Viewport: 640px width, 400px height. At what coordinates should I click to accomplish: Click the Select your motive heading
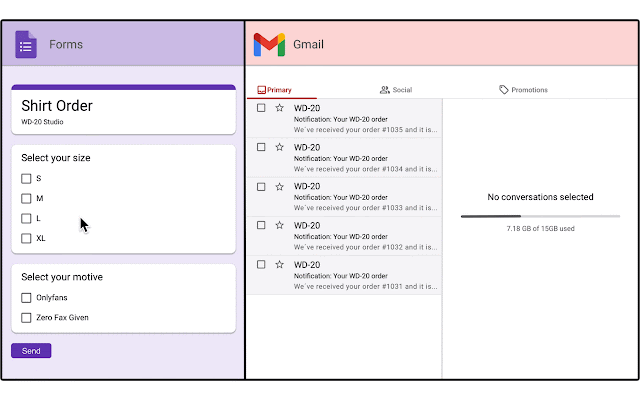point(62,277)
